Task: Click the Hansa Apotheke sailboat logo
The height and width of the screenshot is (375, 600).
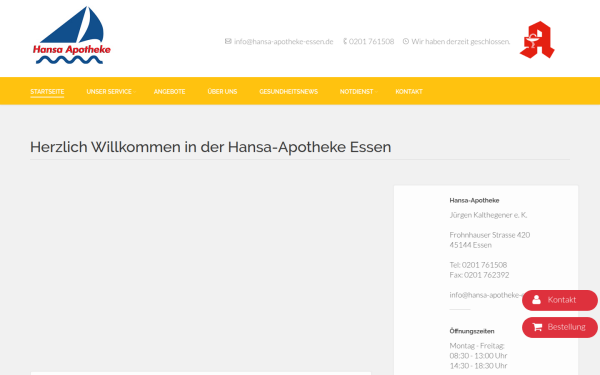Action: 72,35
